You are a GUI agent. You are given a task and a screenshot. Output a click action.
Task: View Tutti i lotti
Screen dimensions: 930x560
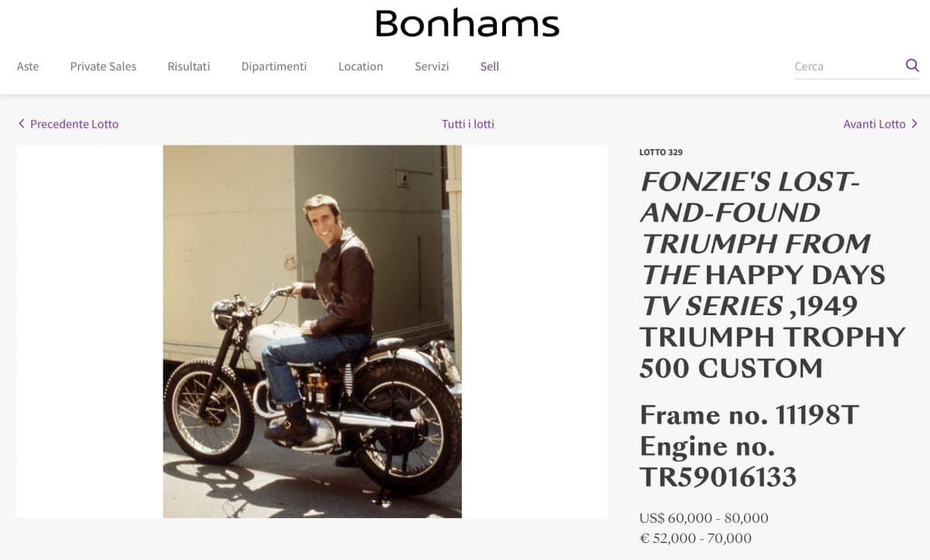tap(468, 124)
